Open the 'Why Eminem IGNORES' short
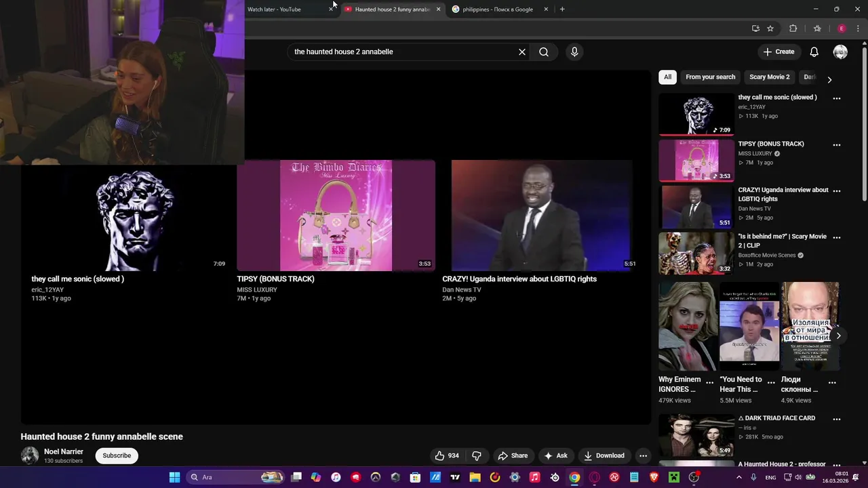The height and width of the screenshot is (488, 868). pos(688,326)
